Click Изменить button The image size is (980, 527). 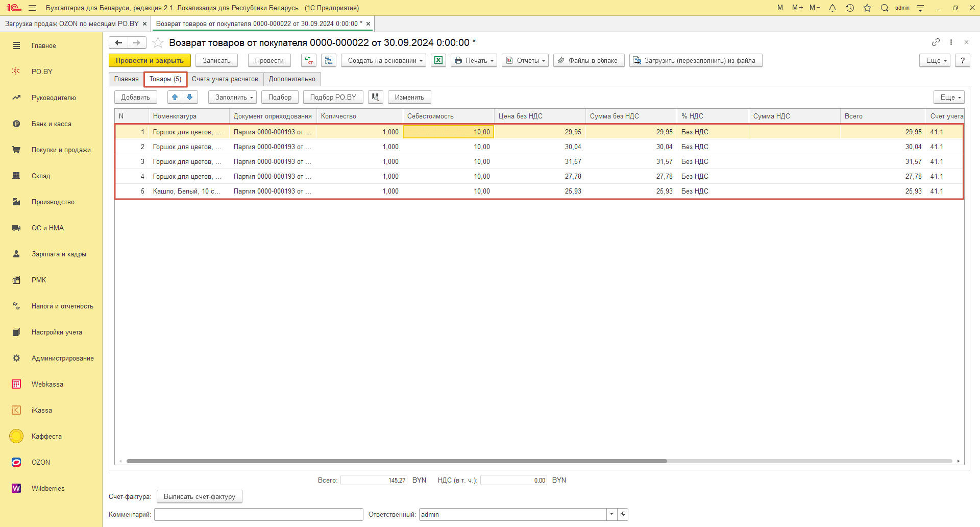409,97
